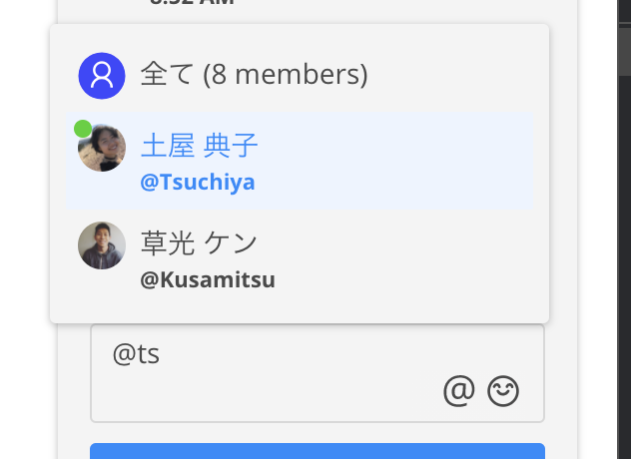Screen dimensions: 632x460
Task: Click the green online status dot
Action: [x=82, y=129]
